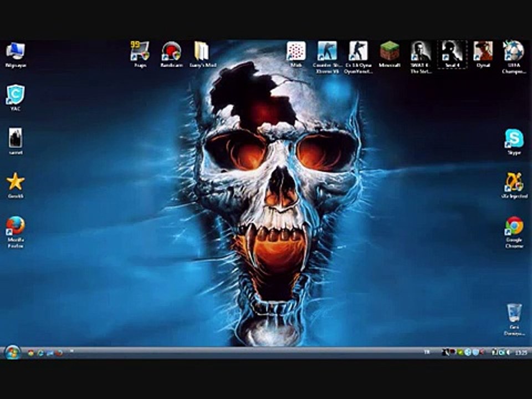The image size is (532, 399).
Task: Open Google Chrome from desktop
Action: point(514,232)
